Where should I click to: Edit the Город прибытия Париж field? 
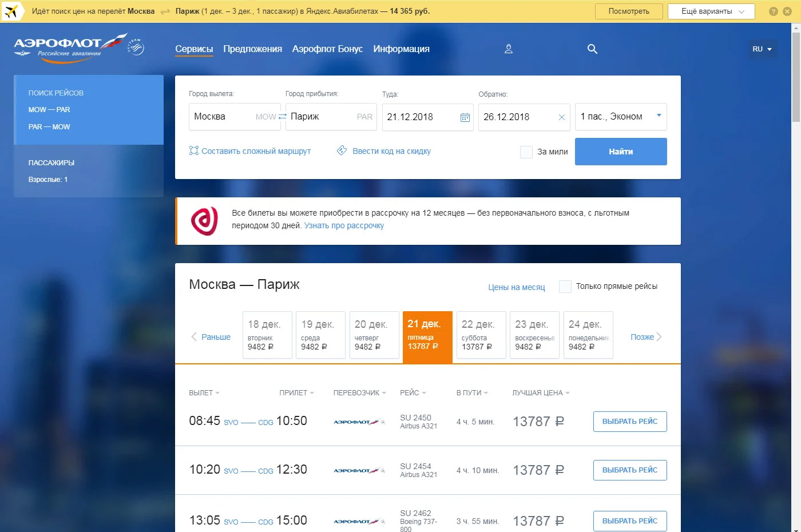coord(331,117)
